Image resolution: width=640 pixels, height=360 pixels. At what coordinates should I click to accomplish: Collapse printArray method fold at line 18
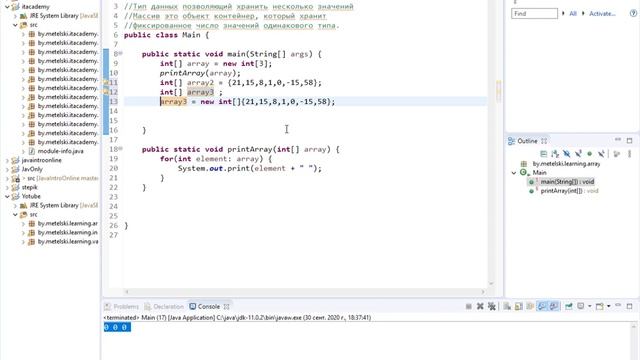click(x=121, y=149)
